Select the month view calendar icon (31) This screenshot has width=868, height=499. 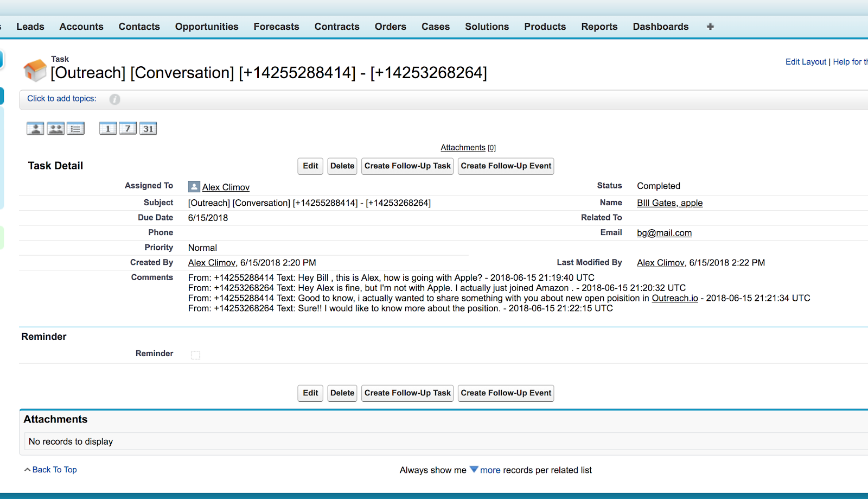[x=148, y=129]
